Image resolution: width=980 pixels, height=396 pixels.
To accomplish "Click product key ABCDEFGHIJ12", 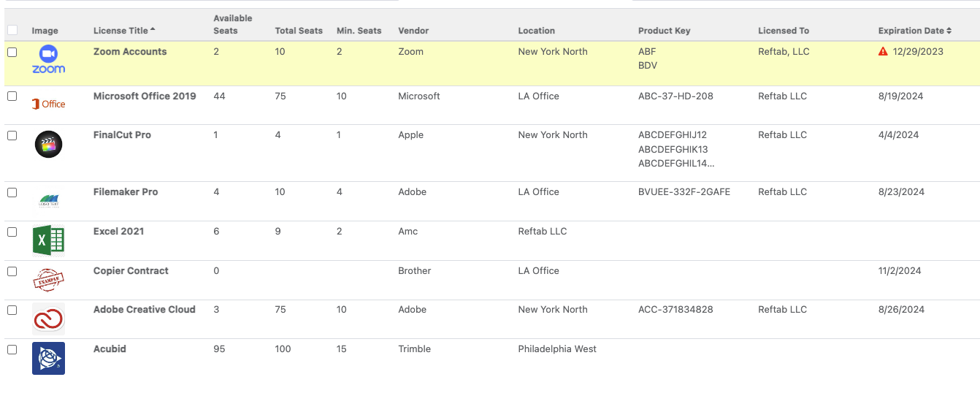I will coord(673,135).
